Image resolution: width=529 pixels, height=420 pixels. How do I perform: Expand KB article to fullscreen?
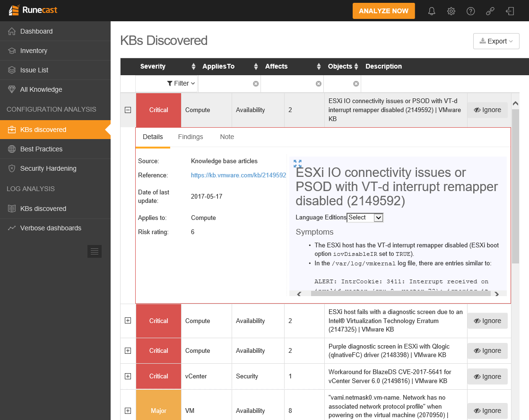pos(297,164)
